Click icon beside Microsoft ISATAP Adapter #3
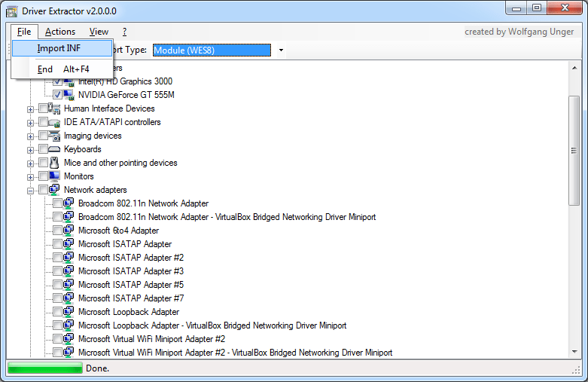This screenshot has height=382, width=588. click(69, 271)
